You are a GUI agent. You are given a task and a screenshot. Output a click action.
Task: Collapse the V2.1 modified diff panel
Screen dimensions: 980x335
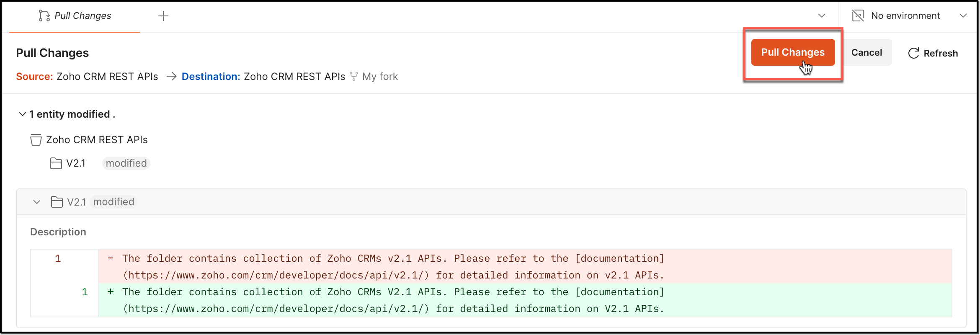[x=37, y=202]
